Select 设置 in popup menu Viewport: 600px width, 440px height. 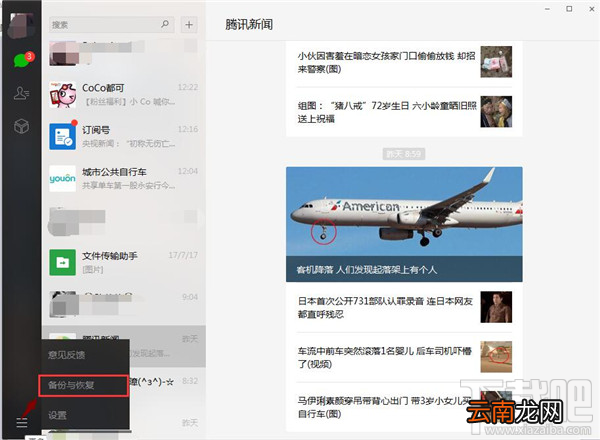click(x=85, y=415)
